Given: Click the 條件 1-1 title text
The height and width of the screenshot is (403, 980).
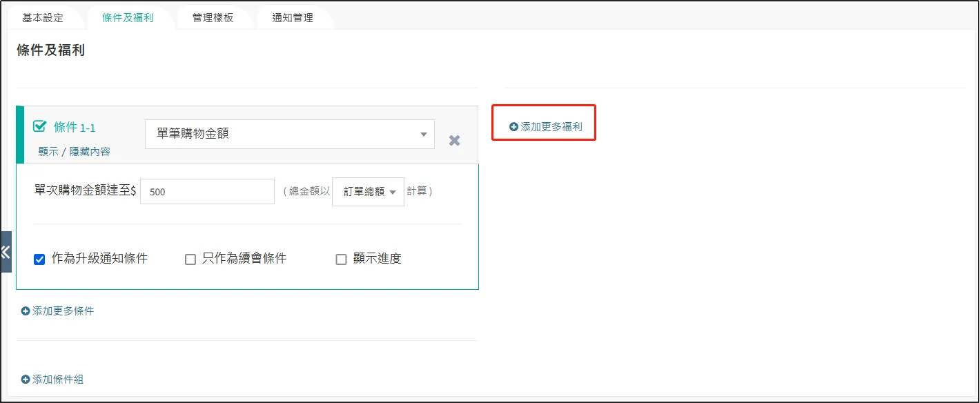Looking at the screenshot, I should [75, 128].
